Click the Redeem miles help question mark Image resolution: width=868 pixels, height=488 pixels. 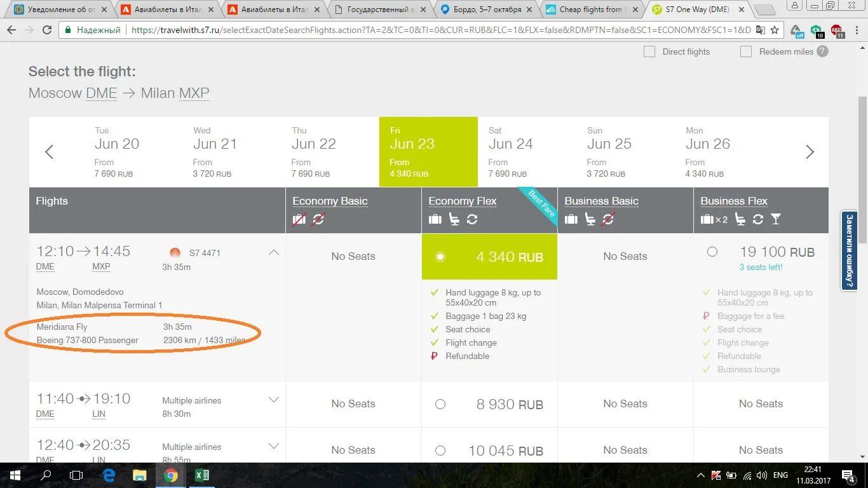tap(823, 51)
